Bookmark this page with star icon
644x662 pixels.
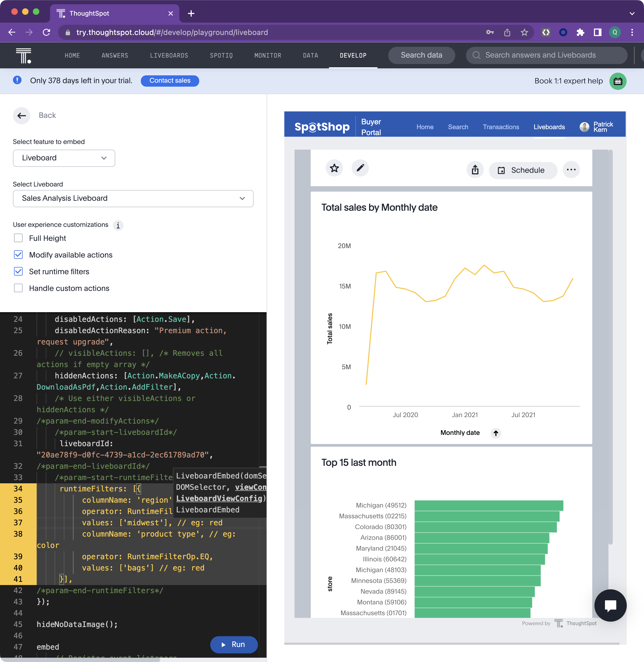(x=524, y=32)
